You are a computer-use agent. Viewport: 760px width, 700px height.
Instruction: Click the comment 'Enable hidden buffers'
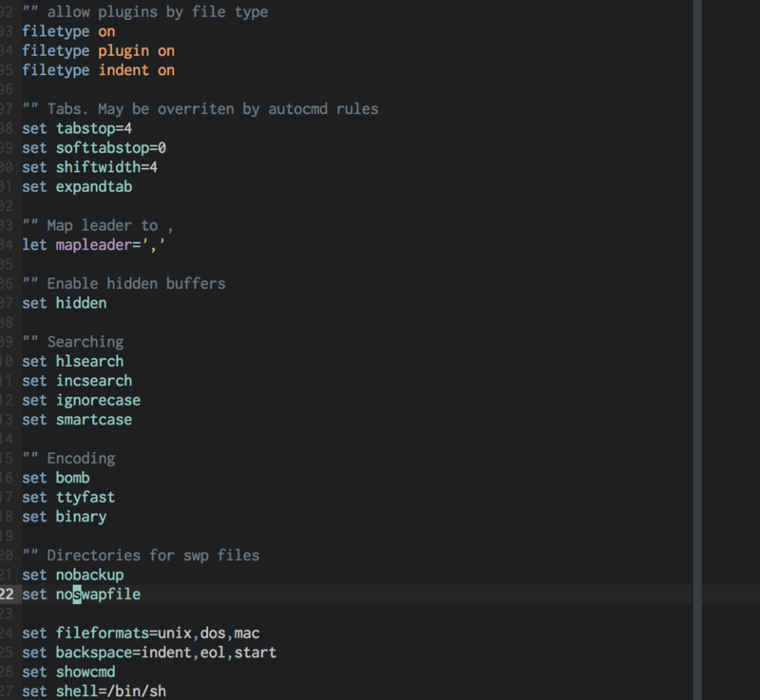point(123,283)
